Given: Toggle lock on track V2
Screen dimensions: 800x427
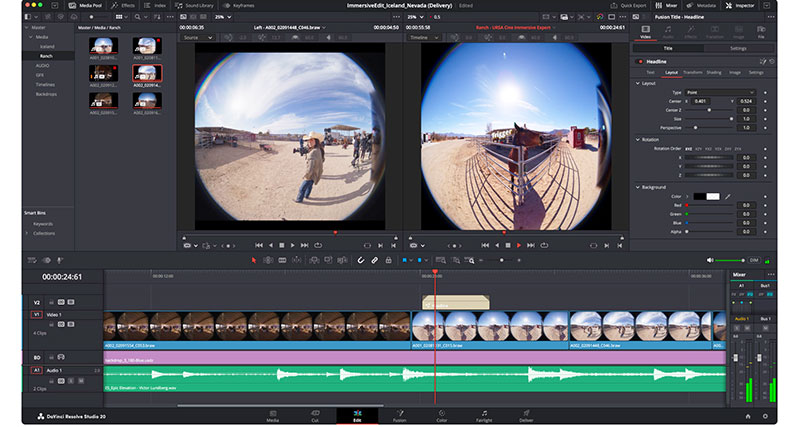Looking at the screenshot, I should tap(51, 302).
